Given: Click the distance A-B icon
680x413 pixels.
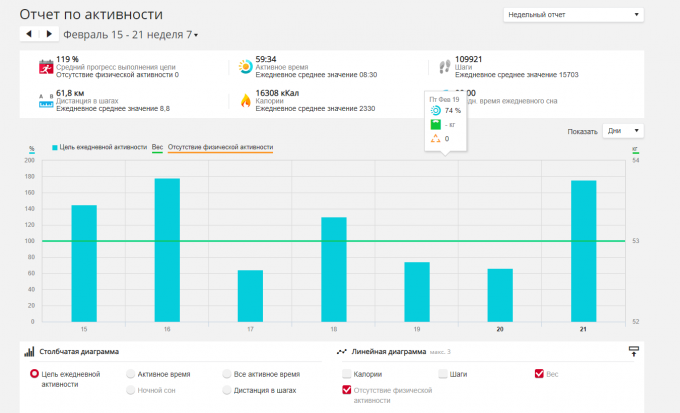Looking at the screenshot, I should pos(45,100).
